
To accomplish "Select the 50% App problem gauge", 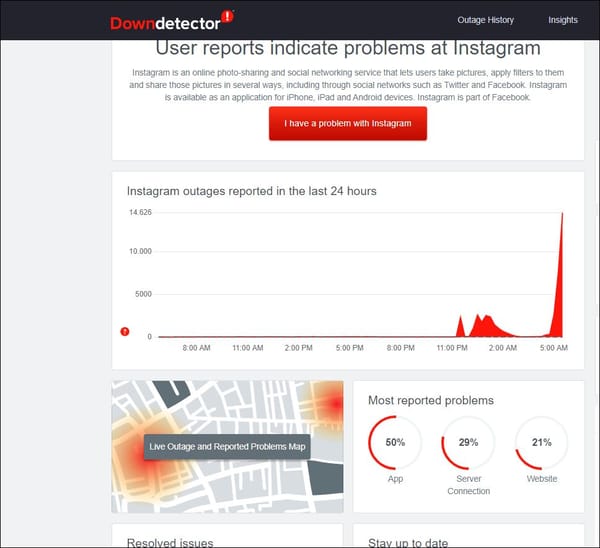I will (395, 442).
